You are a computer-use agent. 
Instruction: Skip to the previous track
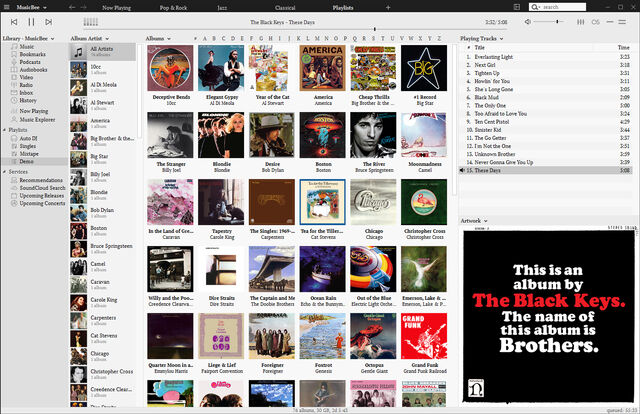[14, 22]
